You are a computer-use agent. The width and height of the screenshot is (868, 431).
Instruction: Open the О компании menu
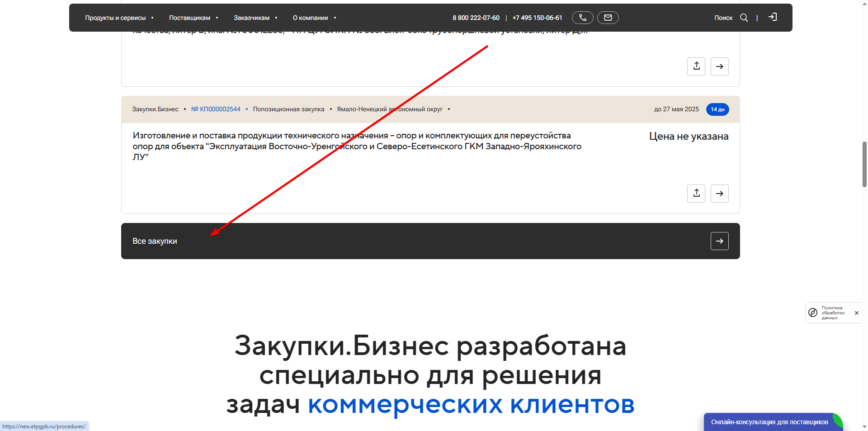click(311, 18)
